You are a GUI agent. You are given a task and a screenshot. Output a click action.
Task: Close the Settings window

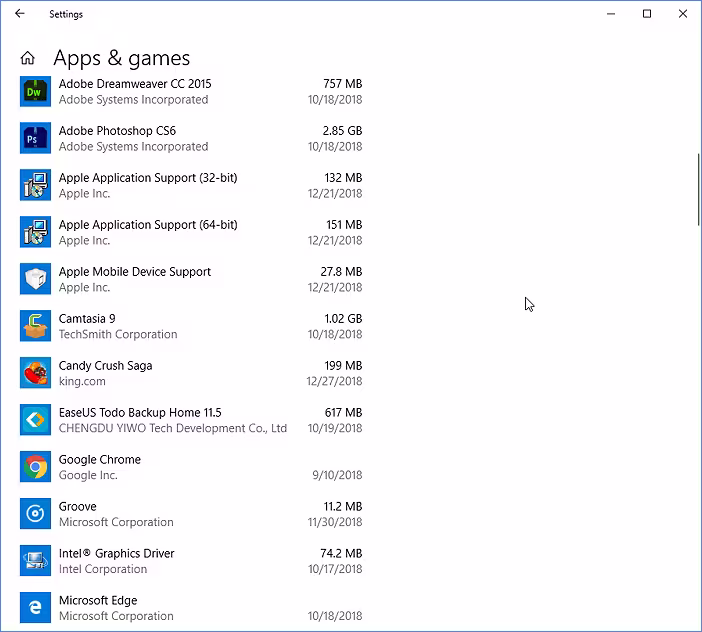[x=683, y=14]
